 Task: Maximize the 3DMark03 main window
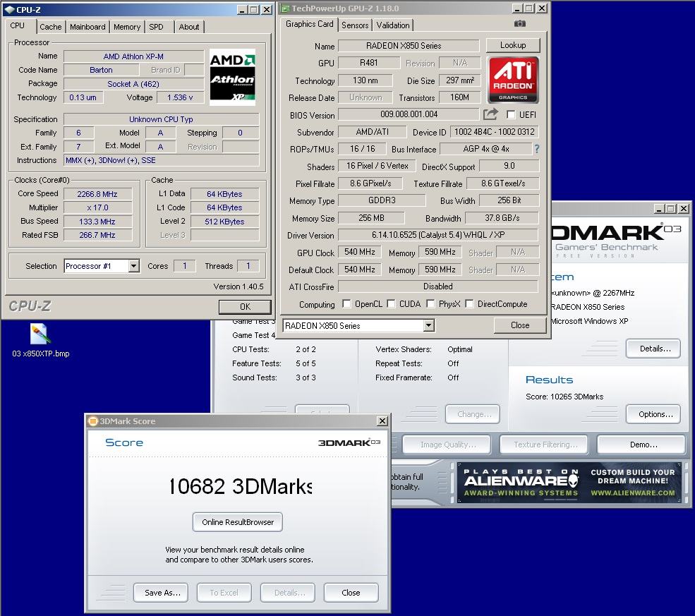(x=672, y=208)
